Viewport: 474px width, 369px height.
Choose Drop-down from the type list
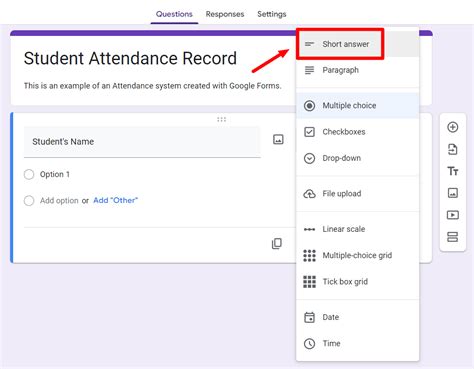(x=357, y=158)
